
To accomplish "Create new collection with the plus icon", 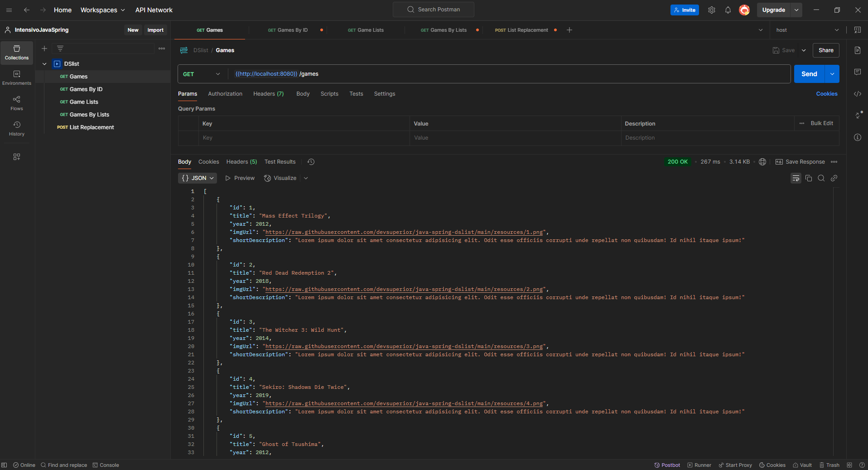I will 44,48.
